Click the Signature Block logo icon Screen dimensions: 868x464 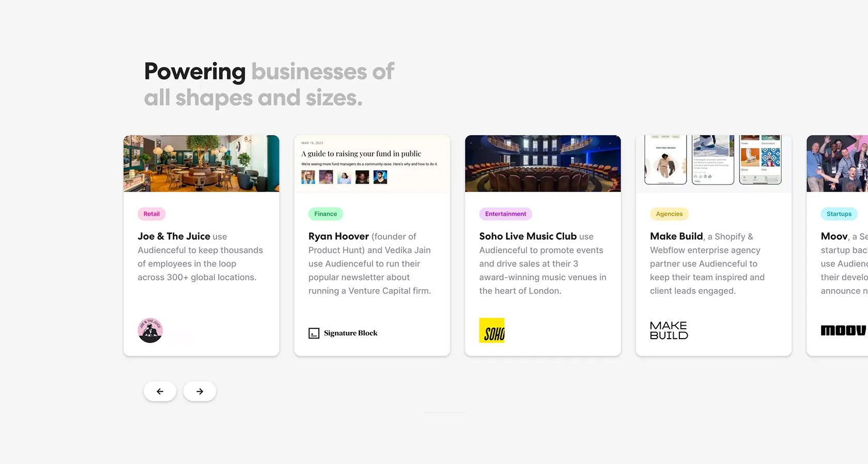(x=314, y=333)
